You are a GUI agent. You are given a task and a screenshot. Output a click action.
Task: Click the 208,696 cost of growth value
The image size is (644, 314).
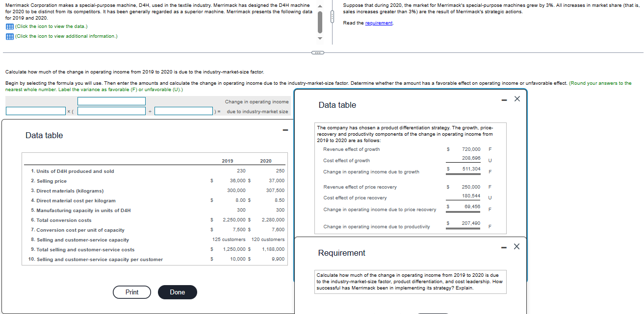(x=471, y=158)
